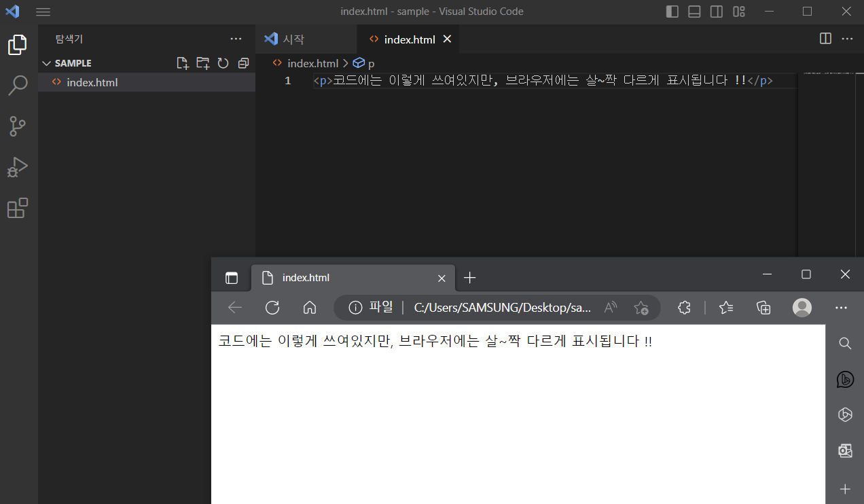864x504 pixels.
Task: Toggle bottom panel layout button
Action: click(694, 12)
